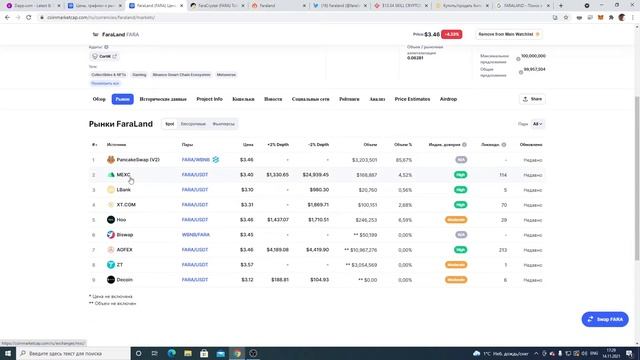This screenshot has width=640, height=360.
Task: Open the CertiK audit link
Action: tap(104, 56)
